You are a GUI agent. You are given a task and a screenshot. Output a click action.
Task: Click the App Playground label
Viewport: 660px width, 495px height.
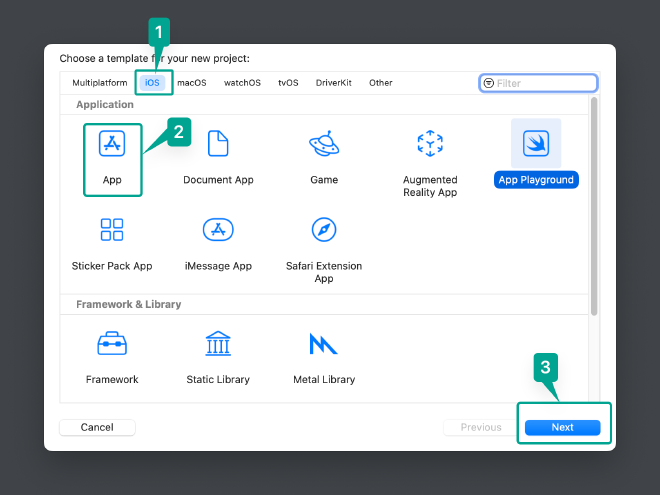coord(536,180)
